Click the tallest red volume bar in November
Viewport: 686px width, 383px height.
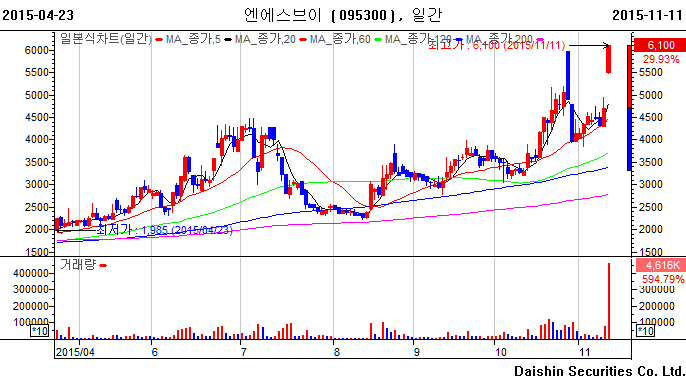point(609,301)
